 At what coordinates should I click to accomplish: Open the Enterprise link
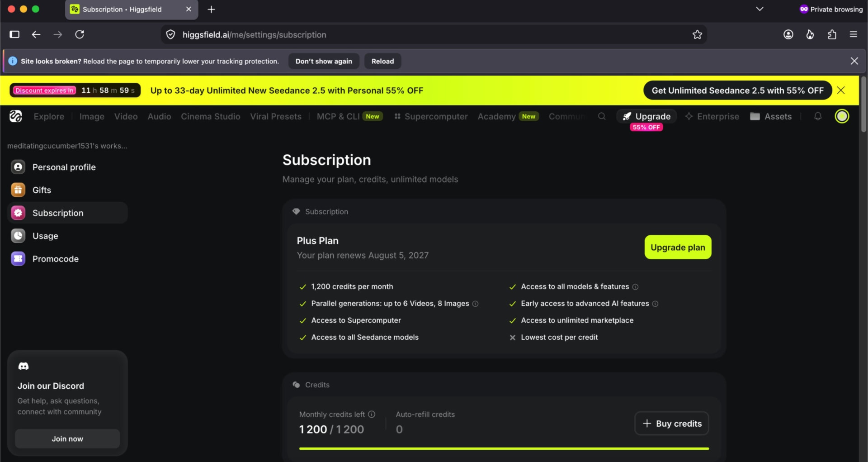[712, 116]
